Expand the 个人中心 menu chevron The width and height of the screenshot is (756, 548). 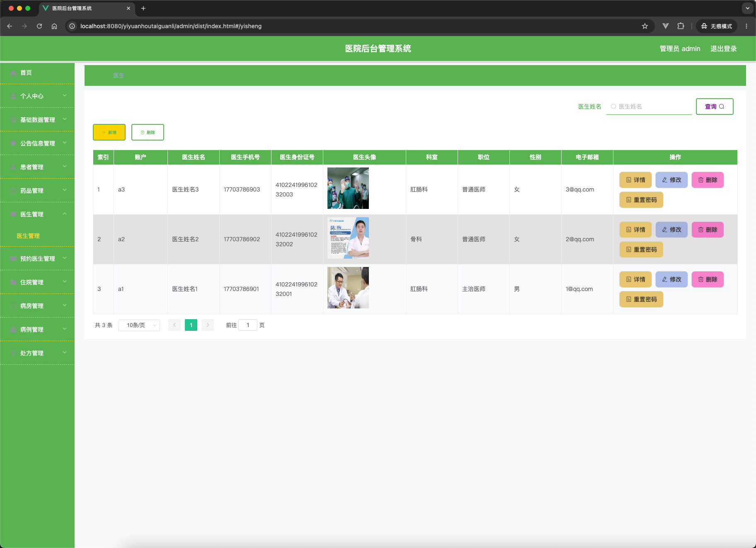coord(65,96)
